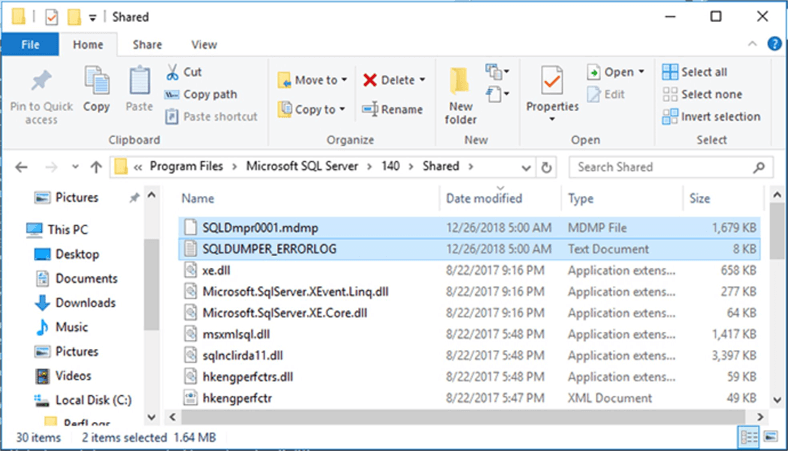Select SQLDUMPER_ERRORLOG file
Screen dimensions: 788x451
(469, 249)
